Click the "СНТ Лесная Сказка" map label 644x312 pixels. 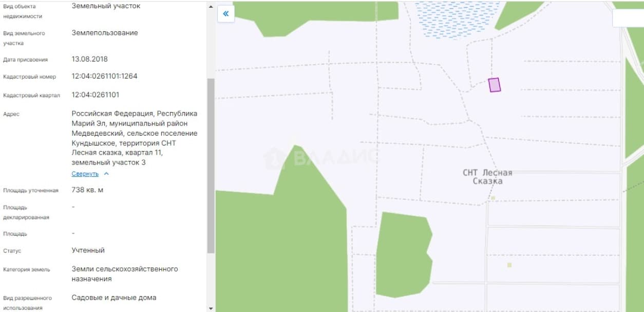click(487, 177)
